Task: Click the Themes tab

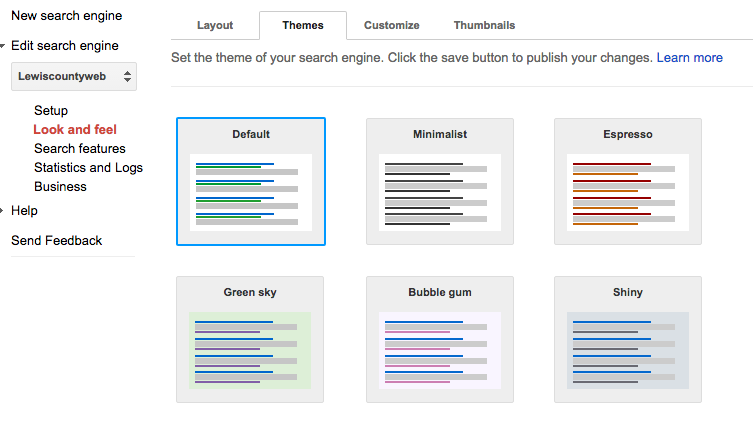Action: coord(303,25)
